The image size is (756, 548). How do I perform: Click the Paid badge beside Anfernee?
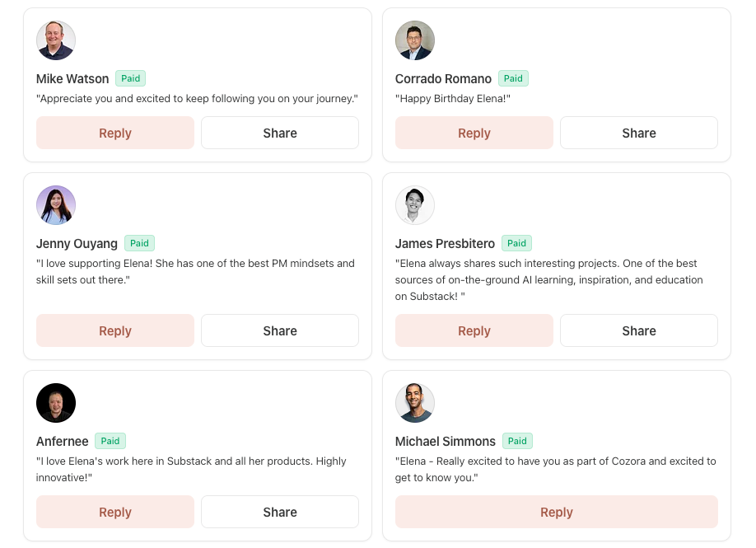click(110, 441)
